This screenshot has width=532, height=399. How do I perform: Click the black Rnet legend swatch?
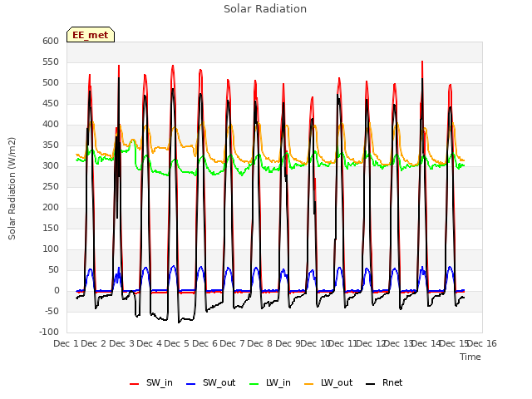click(x=371, y=384)
